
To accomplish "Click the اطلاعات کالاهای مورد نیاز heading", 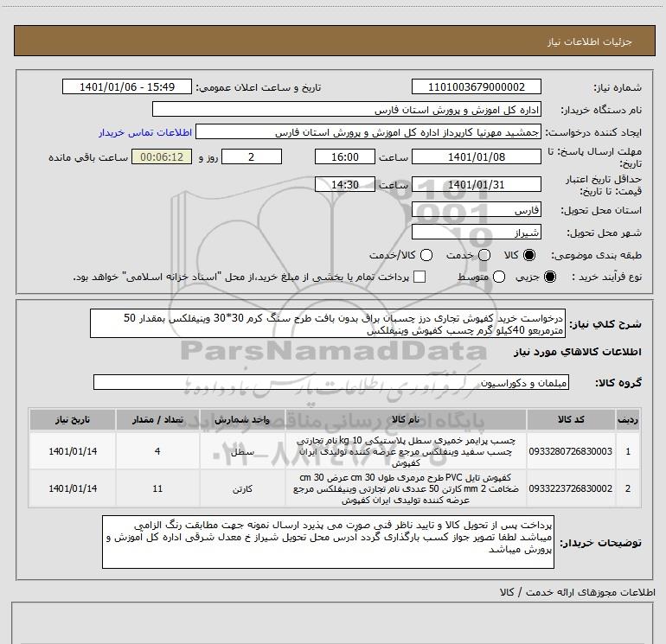I will pyautogui.click(x=577, y=352).
